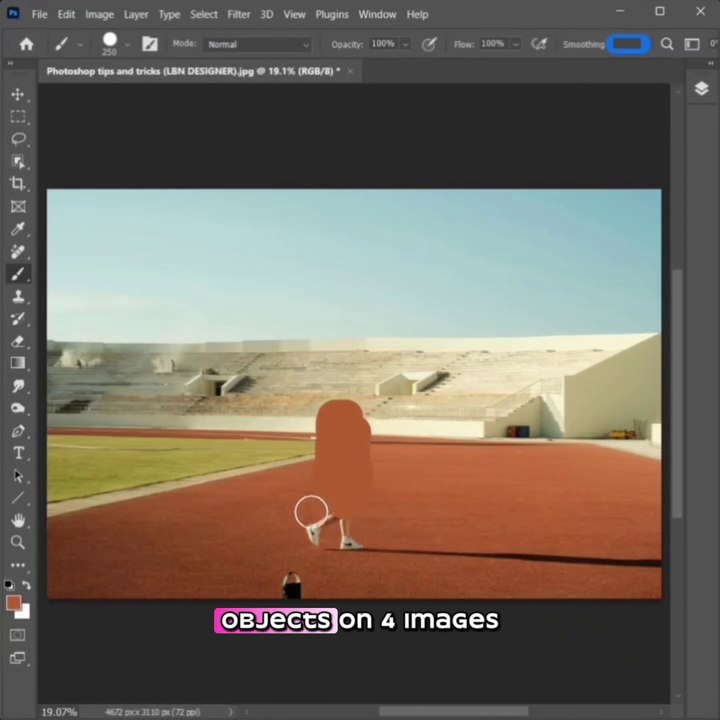Open the Opacity slider dropdown
This screenshot has height=720, width=720.
point(405,45)
